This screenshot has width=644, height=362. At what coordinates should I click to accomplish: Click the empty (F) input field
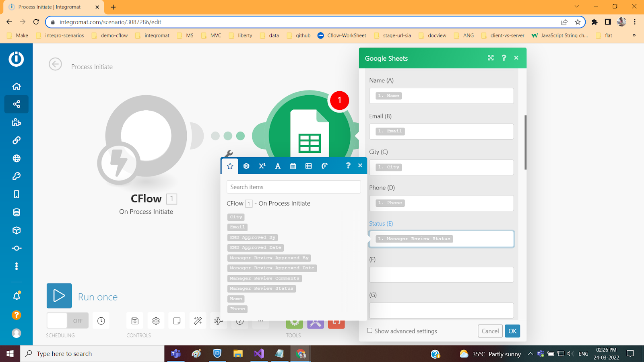coord(442,275)
